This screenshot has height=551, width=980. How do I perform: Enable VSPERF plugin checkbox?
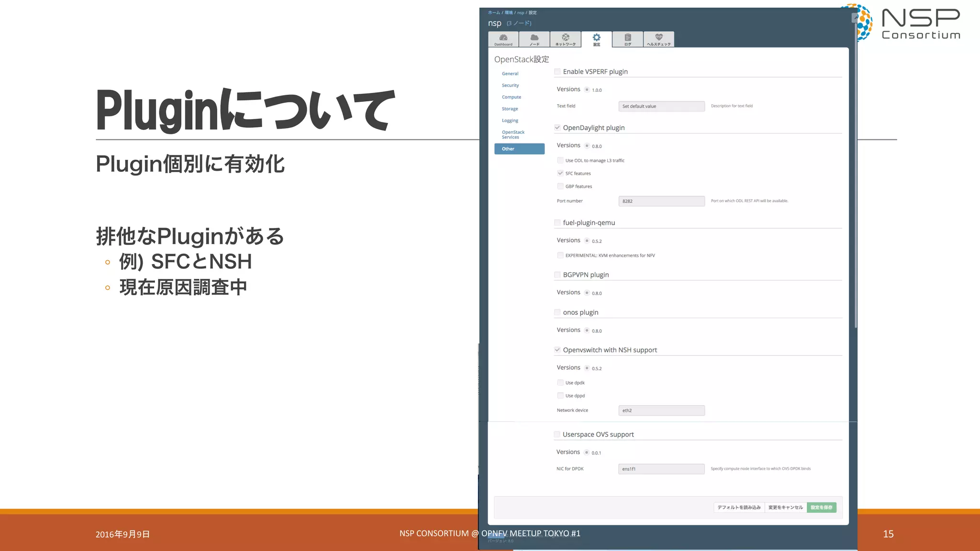pyautogui.click(x=557, y=72)
